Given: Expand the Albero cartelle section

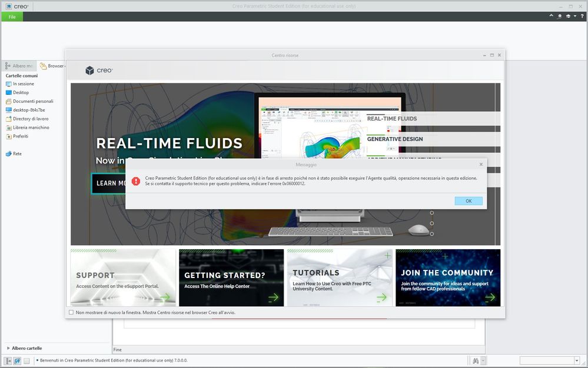Looking at the screenshot, I should point(8,348).
